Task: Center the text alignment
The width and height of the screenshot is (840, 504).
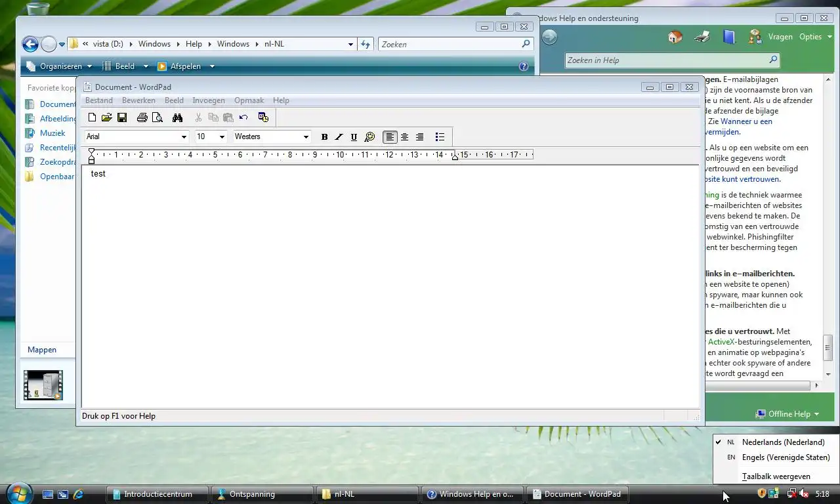Action: click(x=405, y=137)
